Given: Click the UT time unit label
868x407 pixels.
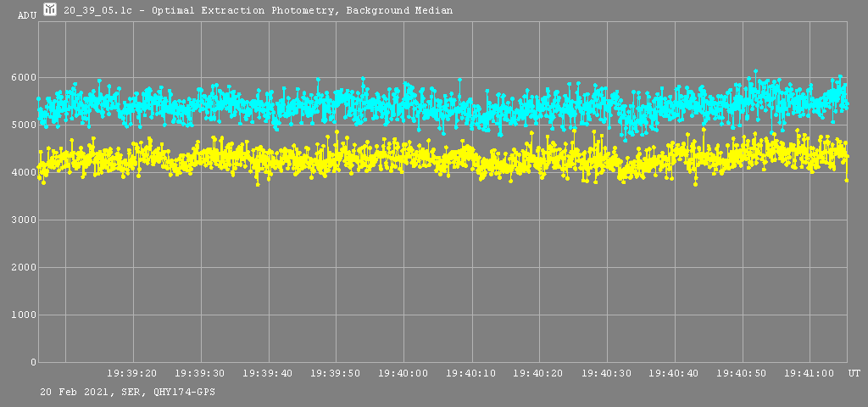Looking at the screenshot, I should [854, 373].
